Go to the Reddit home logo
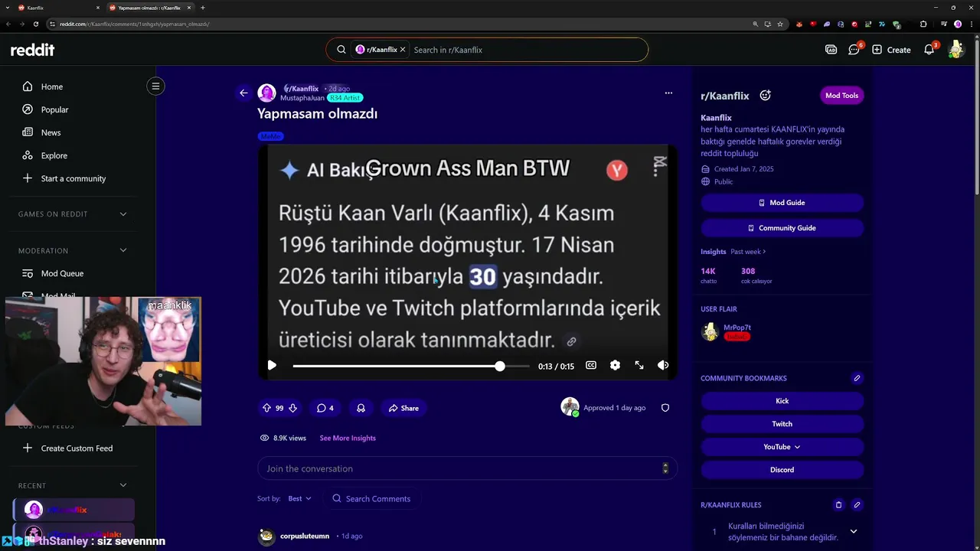 point(32,50)
